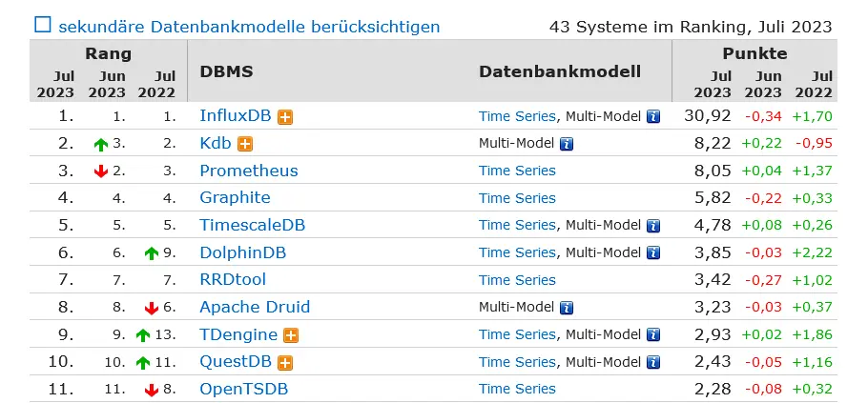This screenshot has height=403, width=868.
Task: Click the info icon in DolphinDB row
Action: pyautogui.click(x=653, y=253)
